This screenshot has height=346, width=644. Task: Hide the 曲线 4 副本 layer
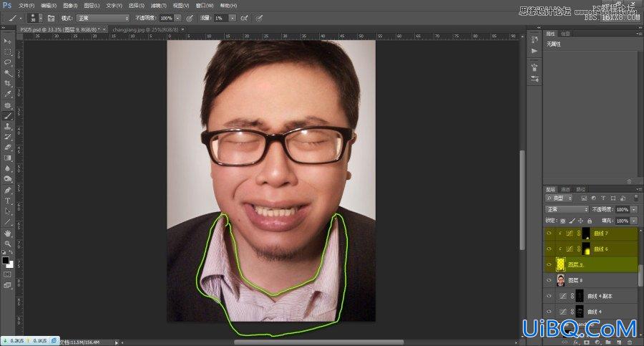coord(549,296)
